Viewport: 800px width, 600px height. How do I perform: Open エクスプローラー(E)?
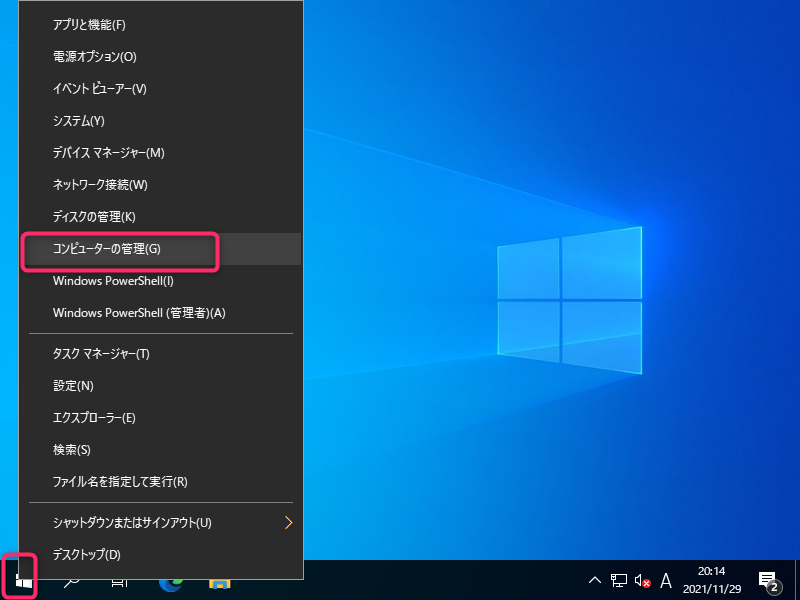161,418
